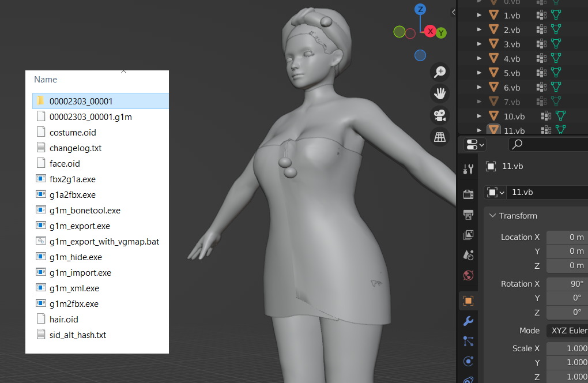Click the blue Z axis gizmo
588x383 pixels.
pos(420,9)
